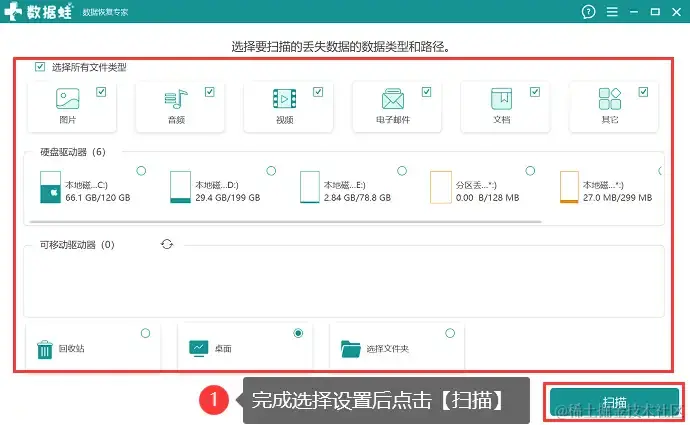Click the 硬盘驱动器 (6) heading
Viewport: 690px width, 425px height.
[73, 152]
